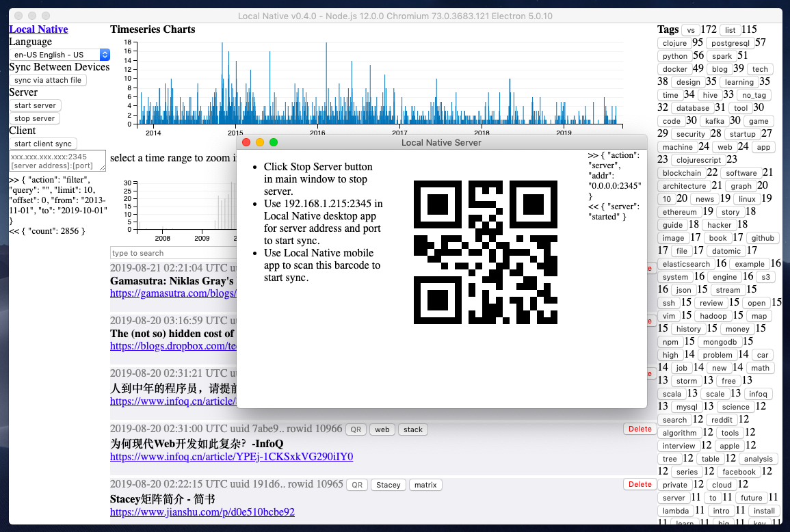
Task: Select the "web" tag chip on InfoQ entry
Action: 382,429
